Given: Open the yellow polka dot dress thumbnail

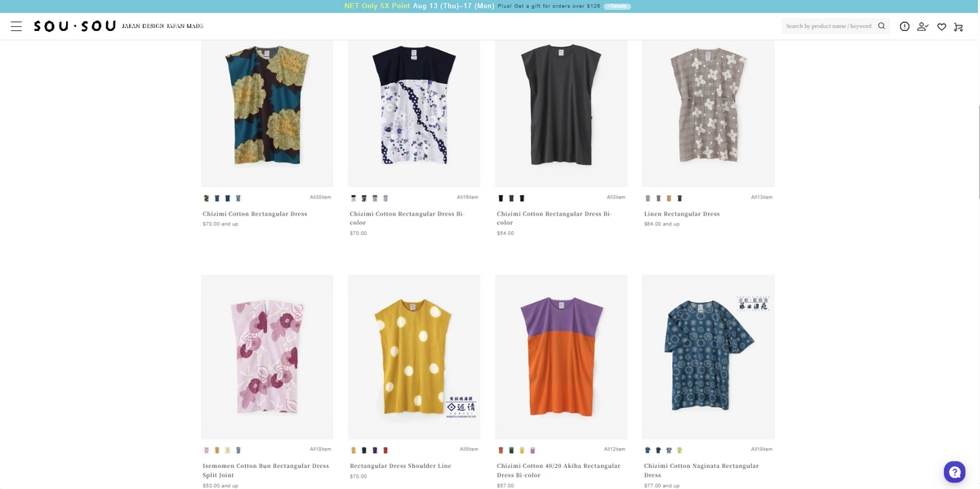Looking at the screenshot, I should pos(414,357).
